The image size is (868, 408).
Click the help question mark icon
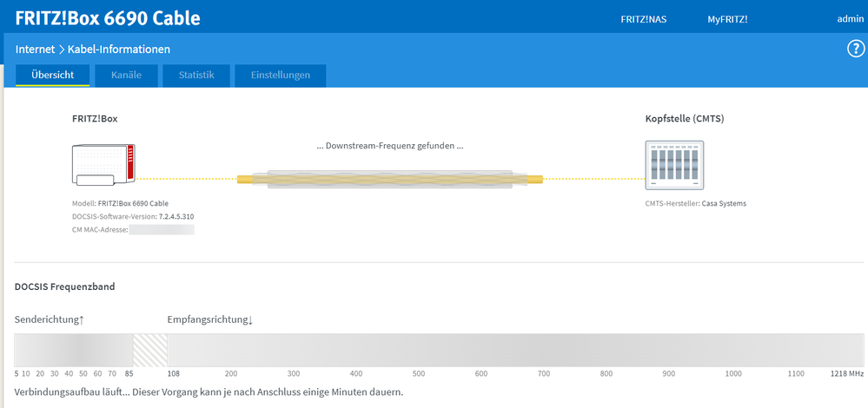tap(855, 49)
